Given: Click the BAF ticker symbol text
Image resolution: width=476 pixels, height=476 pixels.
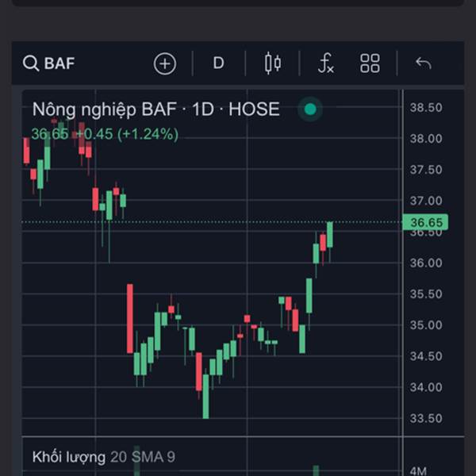Looking at the screenshot, I should 59,63.
